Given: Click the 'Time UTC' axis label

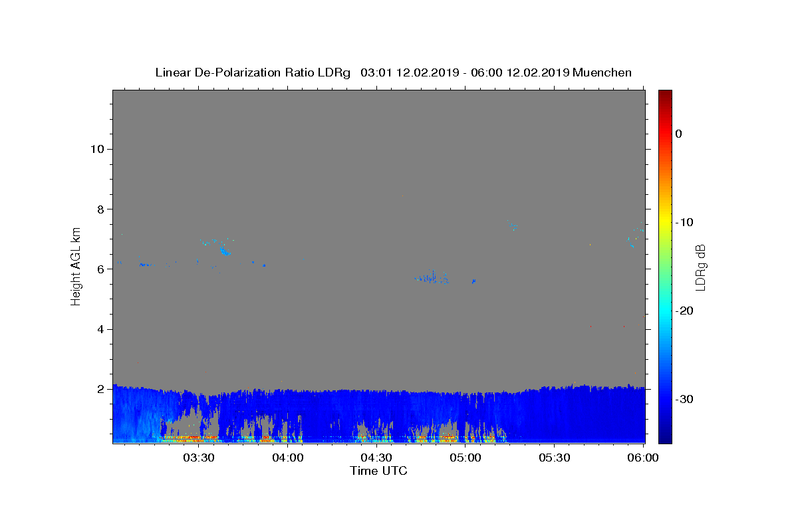Looking at the screenshot, I should (x=378, y=471).
